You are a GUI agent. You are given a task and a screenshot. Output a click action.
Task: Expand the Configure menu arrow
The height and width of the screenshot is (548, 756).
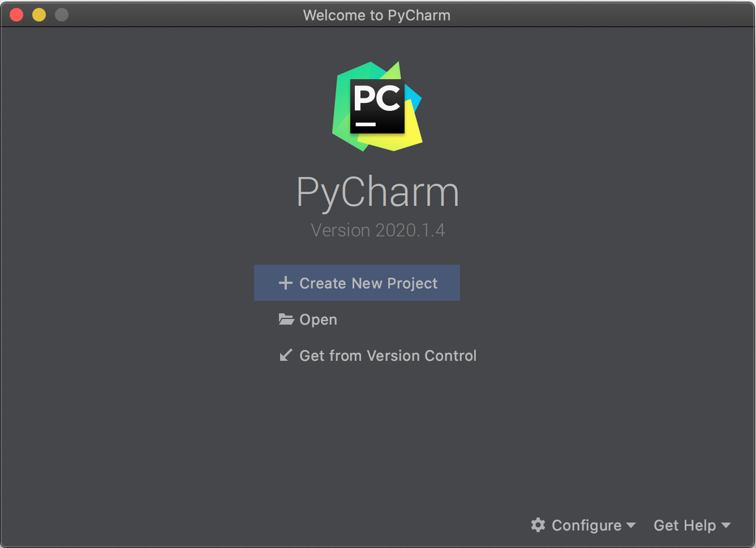[x=631, y=525]
